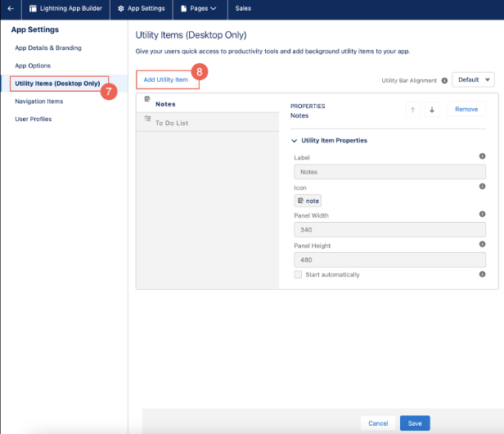Screen dimensions: 504x434
Task: Open the App Settings tab
Action: (142, 9)
